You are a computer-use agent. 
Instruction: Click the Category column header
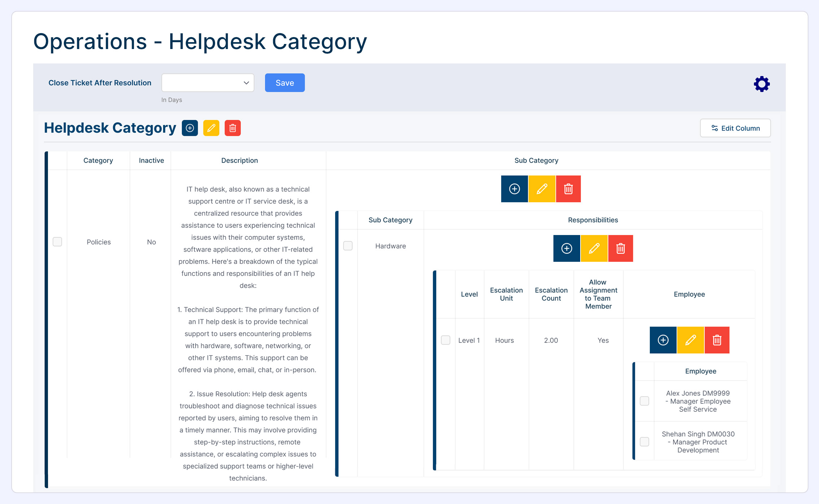click(x=98, y=160)
